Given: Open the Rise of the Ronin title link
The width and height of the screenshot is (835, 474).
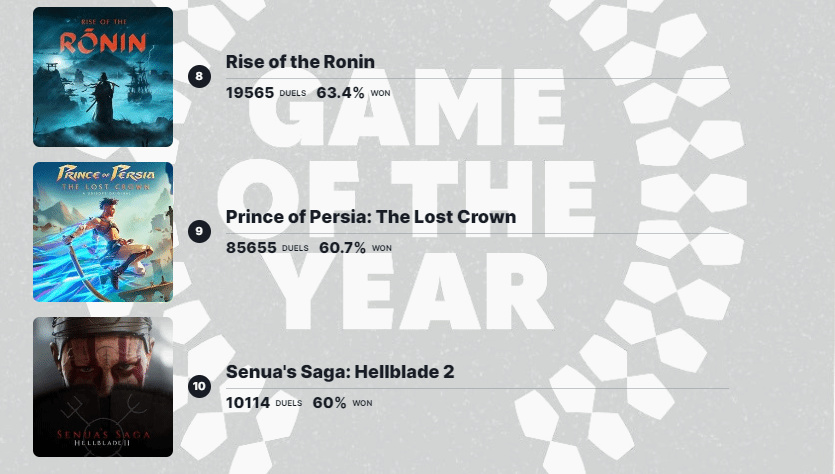Looking at the screenshot, I should 300,61.
